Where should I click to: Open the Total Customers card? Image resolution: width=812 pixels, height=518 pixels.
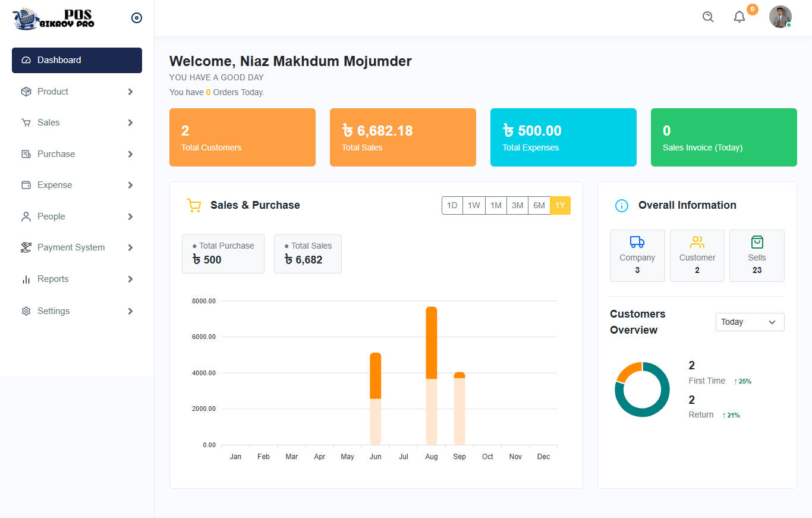pos(243,137)
